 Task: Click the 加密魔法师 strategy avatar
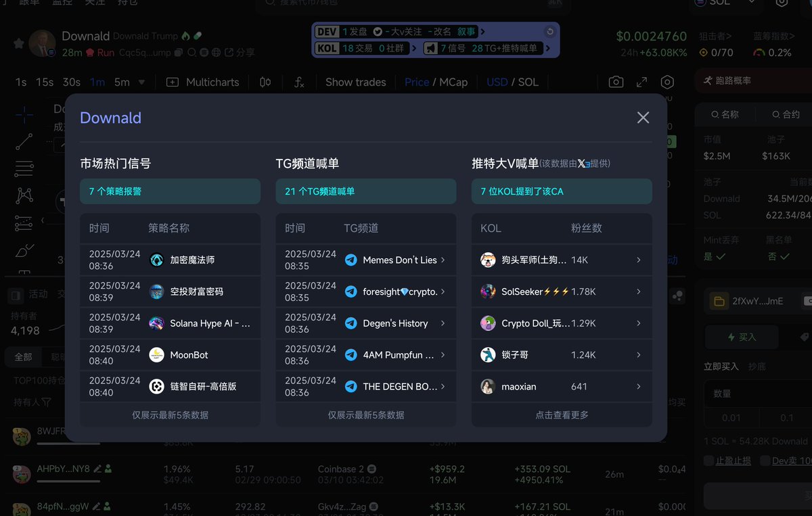[x=156, y=260]
